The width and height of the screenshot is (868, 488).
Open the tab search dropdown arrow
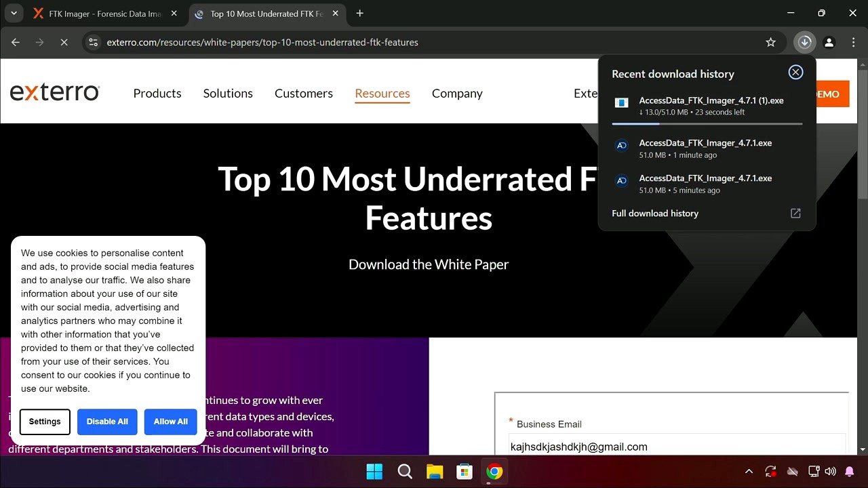[x=14, y=14]
